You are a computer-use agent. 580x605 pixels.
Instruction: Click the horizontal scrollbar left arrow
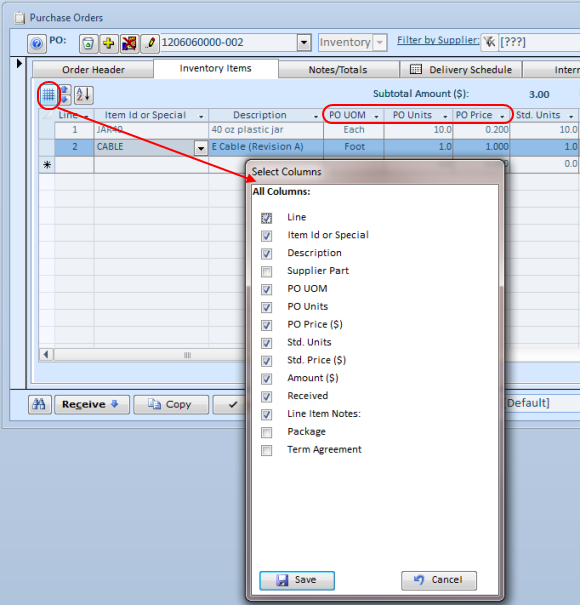pyautogui.click(x=46, y=355)
